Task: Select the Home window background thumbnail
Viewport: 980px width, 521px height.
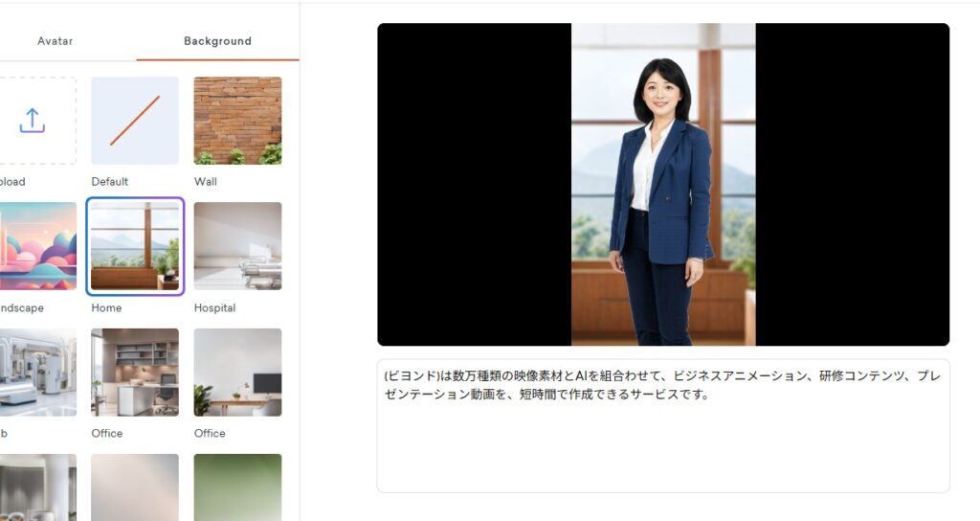Action: (x=134, y=246)
